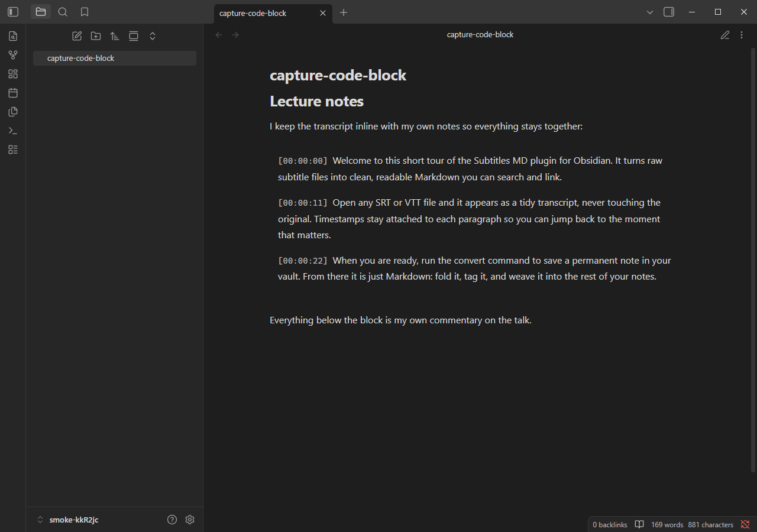The image size is (757, 532).
Task: Create a new note in the explorer
Action: (77, 36)
